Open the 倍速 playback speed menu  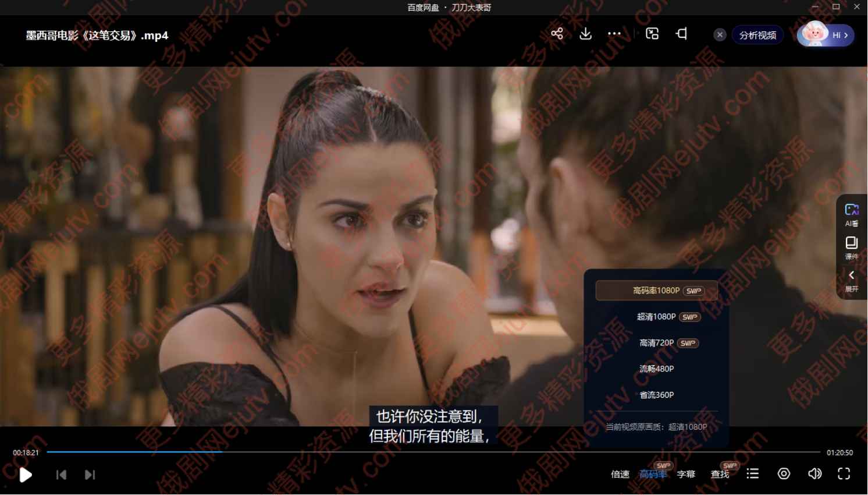(620, 474)
